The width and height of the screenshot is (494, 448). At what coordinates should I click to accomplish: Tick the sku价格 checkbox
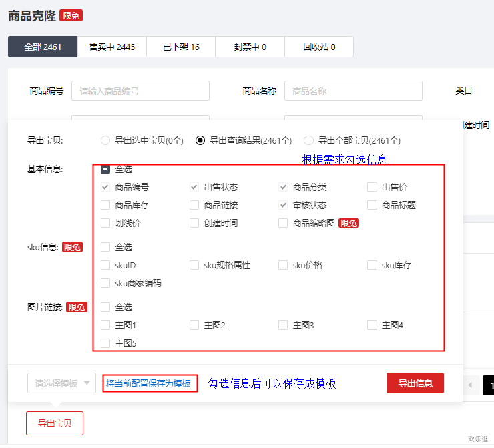pos(283,265)
